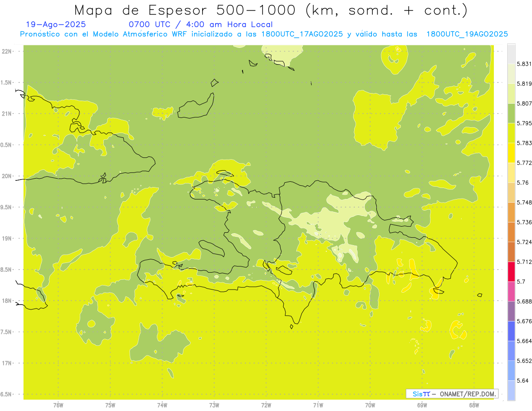The image size is (532, 411).
Task: Click the '17N' latitude label
Action: [7, 363]
